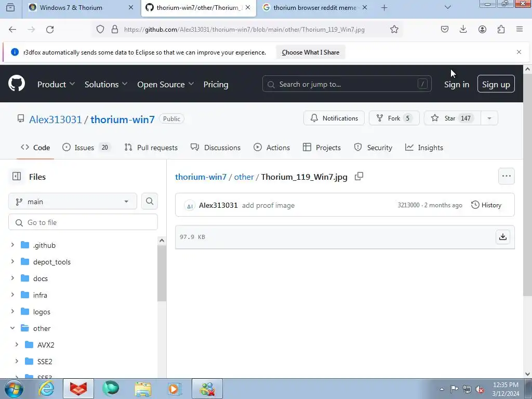Open Windows Media Player from taskbar
Image resolution: width=532 pixels, height=399 pixels.
pos(175,389)
